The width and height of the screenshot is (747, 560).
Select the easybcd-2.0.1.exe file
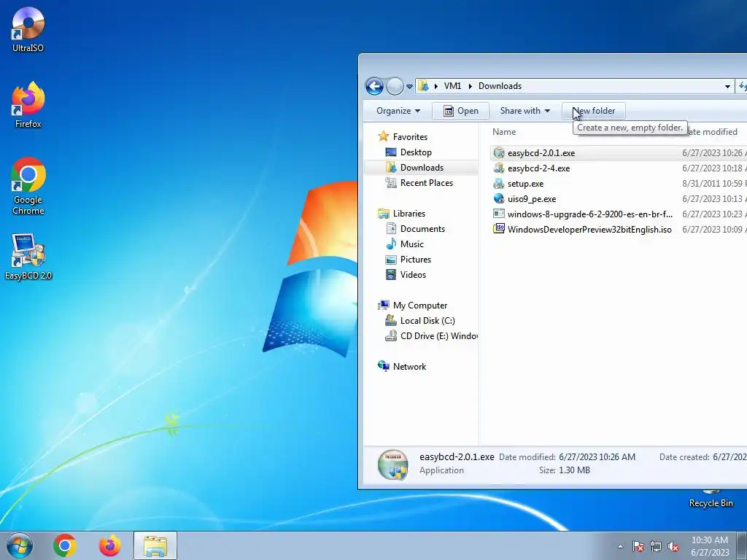[x=541, y=153]
